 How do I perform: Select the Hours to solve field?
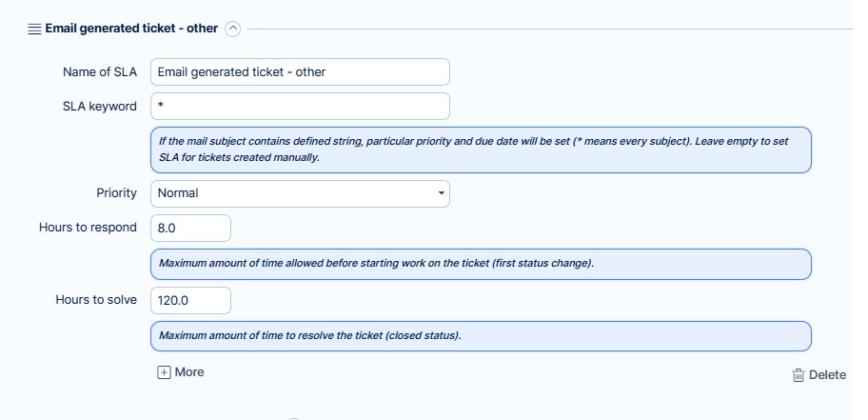pyautogui.click(x=190, y=300)
